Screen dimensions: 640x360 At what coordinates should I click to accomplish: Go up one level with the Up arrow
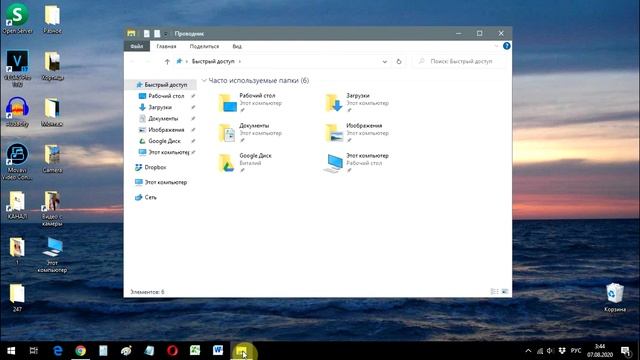point(167,62)
